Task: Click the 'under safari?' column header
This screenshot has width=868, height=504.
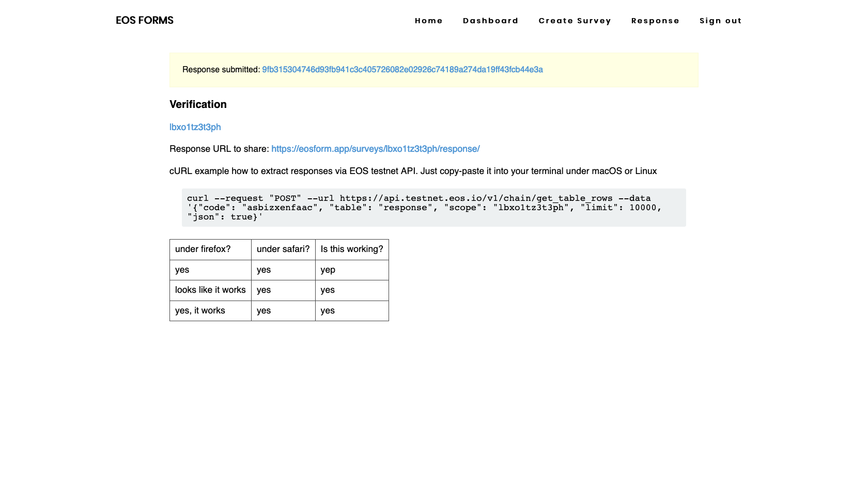Action: (283, 249)
